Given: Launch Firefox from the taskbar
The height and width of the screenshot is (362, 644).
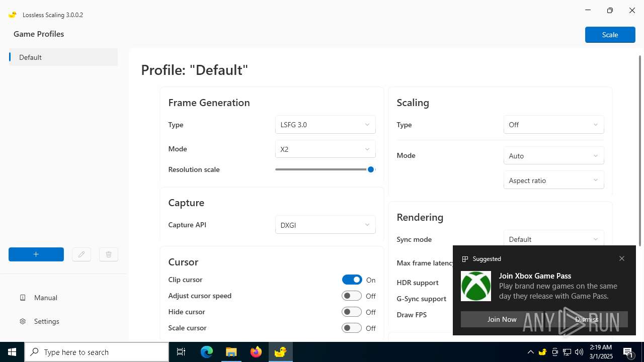Looking at the screenshot, I should coord(256,352).
